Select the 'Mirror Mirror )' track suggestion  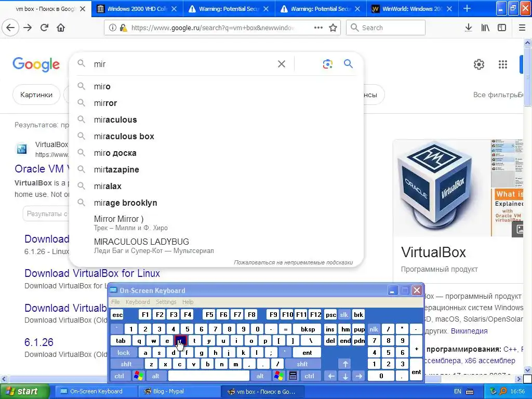click(x=216, y=223)
